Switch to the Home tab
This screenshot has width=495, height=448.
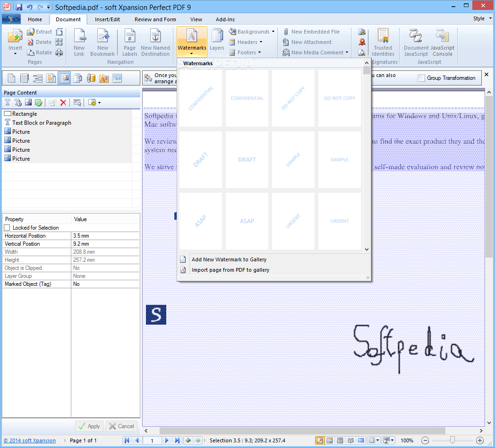[x=35, y=19]
